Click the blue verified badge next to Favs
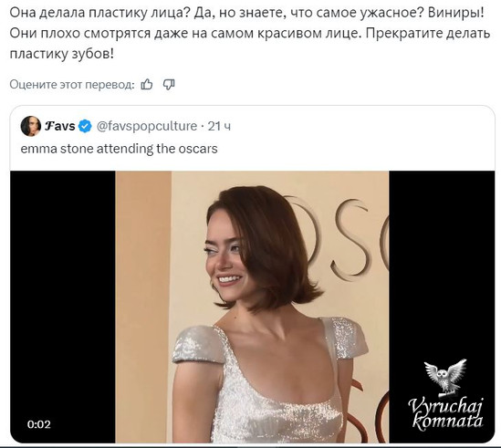Image resolution: width=501 pixels, height=448 pixels. point(85,126)
